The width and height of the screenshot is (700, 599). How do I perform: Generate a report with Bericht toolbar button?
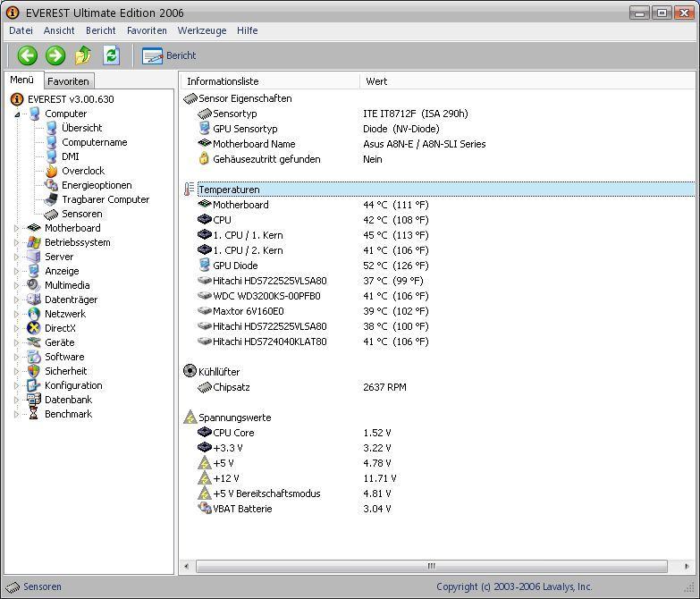[x=169, y=55]
